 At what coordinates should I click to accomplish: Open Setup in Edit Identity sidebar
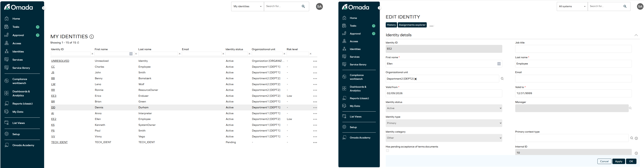[353, 127]
